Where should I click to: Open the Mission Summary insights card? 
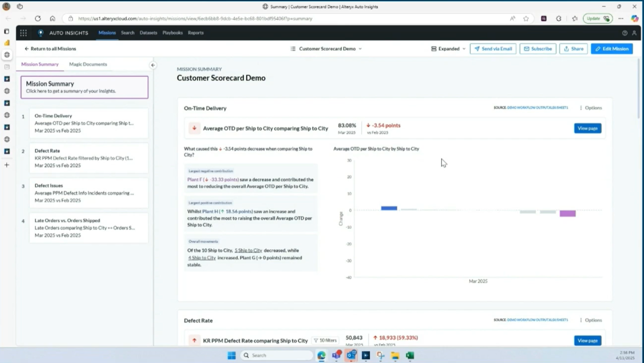[84, 87]
